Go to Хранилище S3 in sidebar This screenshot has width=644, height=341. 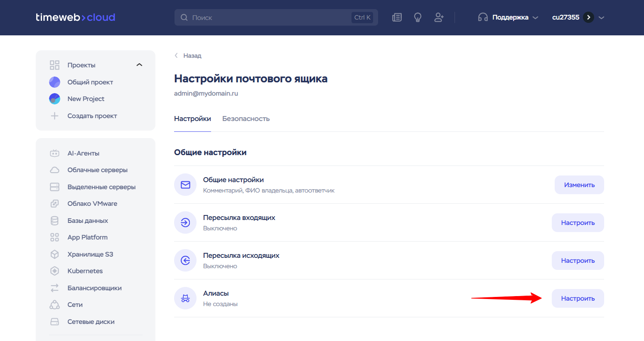point(90,254)
